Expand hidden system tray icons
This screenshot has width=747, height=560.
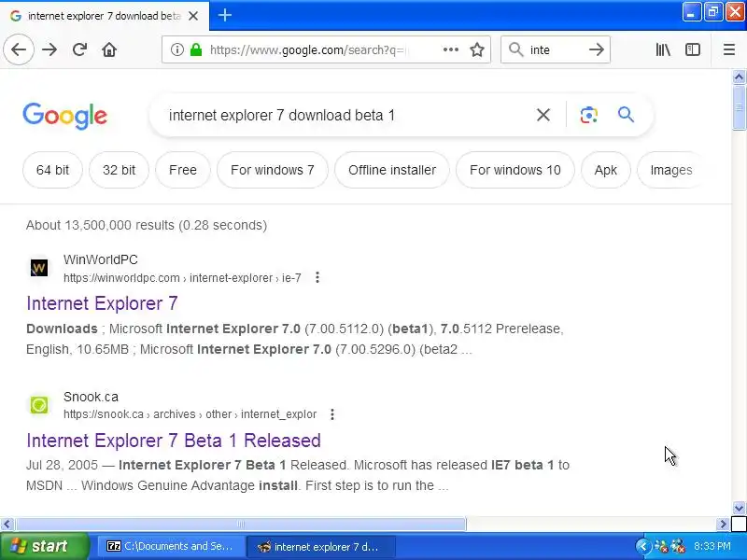(x=642, y=546)
